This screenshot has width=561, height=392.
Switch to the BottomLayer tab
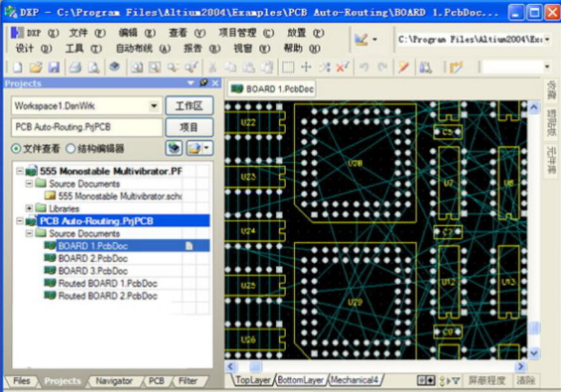click(300, 380)
